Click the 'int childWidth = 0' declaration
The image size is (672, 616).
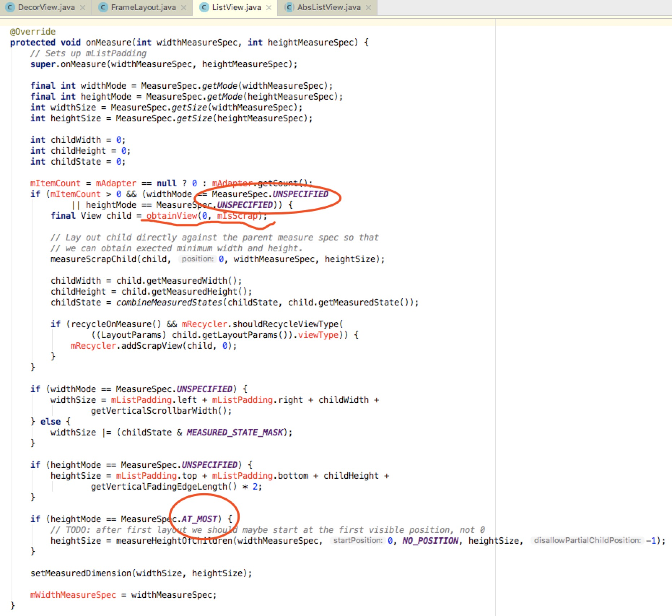pos(78,140)
